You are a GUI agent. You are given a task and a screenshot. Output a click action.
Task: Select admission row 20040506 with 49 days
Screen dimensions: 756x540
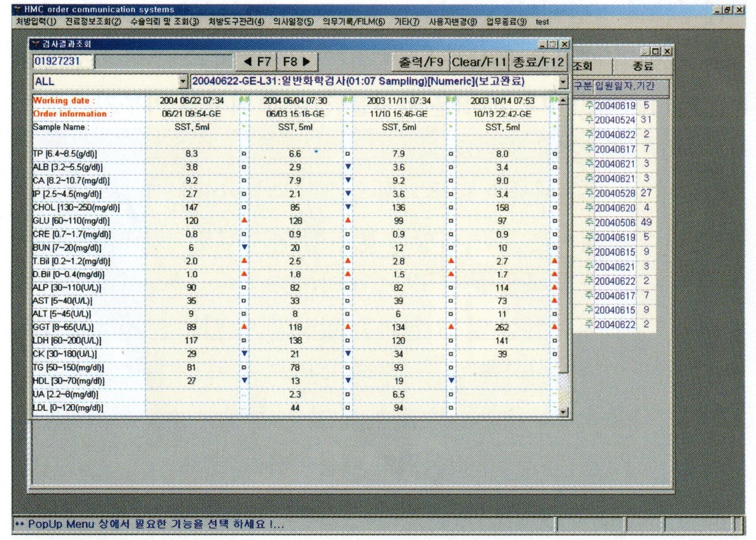point(615,223)
